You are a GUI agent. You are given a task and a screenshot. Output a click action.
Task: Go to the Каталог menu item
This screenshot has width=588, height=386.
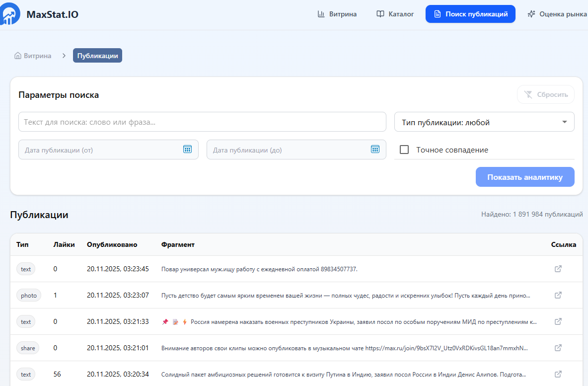(395, 14)
